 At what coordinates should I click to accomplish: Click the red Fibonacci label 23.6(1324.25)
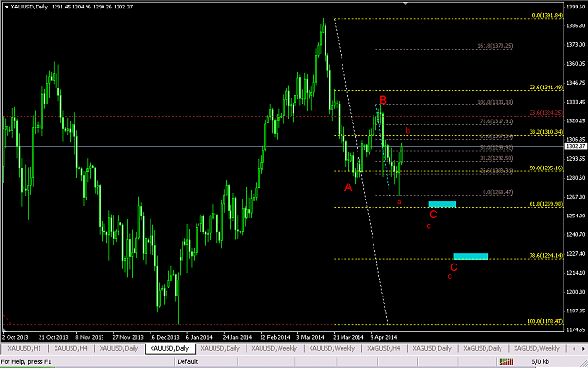point(546,113)
